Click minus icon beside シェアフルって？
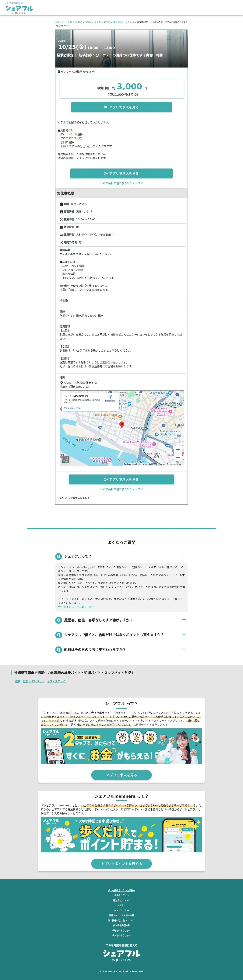 [184, 556]
